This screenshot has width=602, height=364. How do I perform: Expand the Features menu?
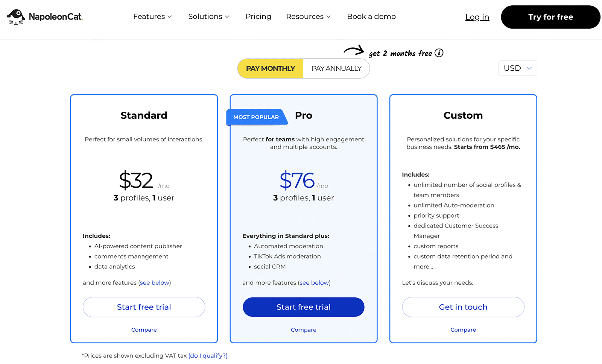pos(152,17)
